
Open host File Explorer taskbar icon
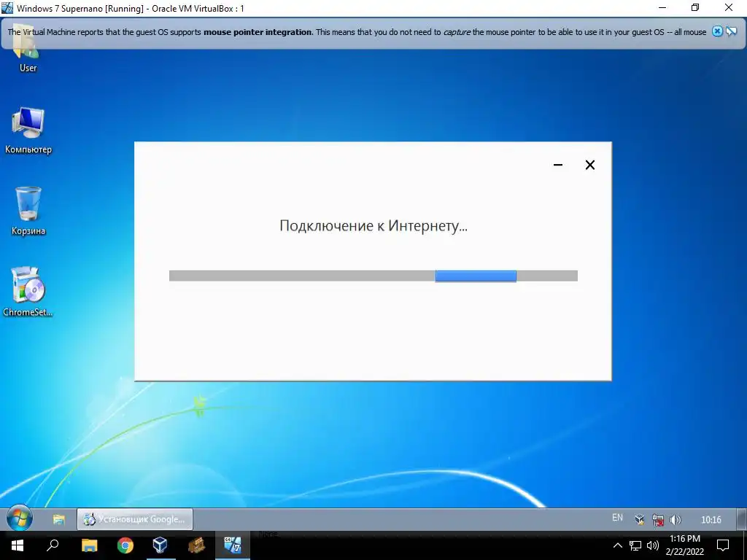[89, 545]
